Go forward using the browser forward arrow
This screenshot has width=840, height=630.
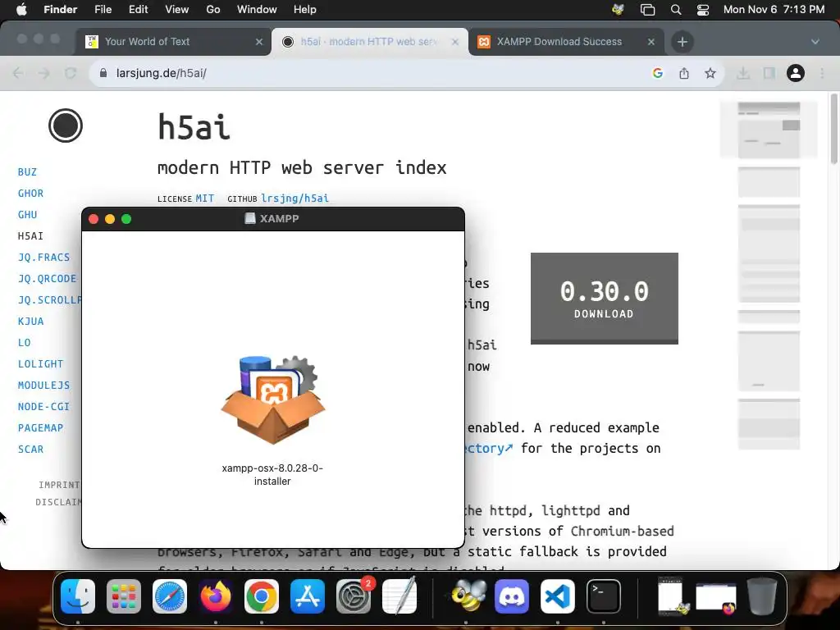44,73
